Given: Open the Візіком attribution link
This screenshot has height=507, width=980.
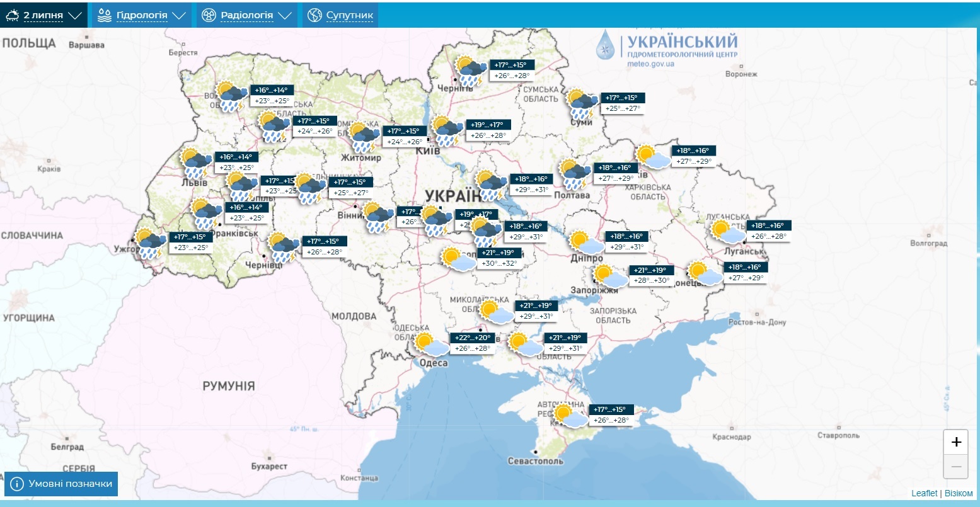Looking at the screenshot, I should [958, 493].
